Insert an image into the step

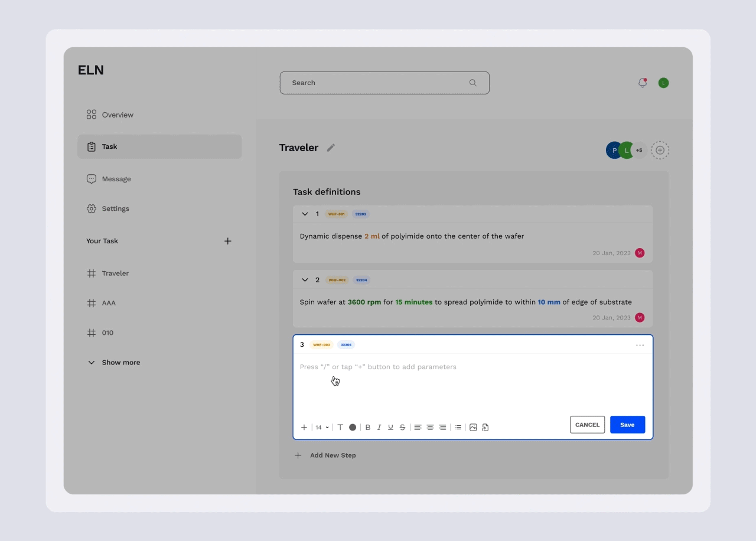[473, 427]
